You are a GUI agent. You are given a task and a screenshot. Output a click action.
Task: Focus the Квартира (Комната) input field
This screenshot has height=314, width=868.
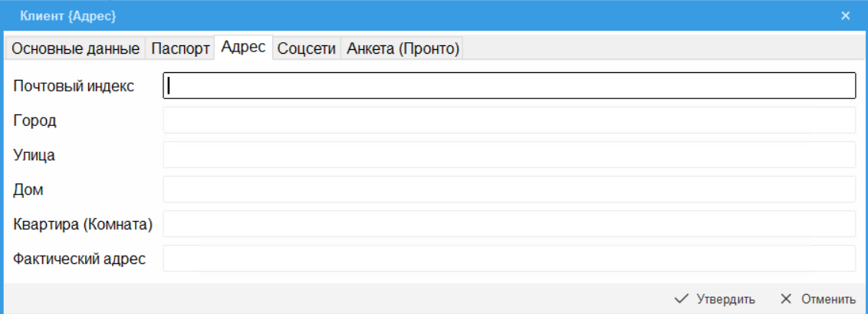tap(509, 224)
